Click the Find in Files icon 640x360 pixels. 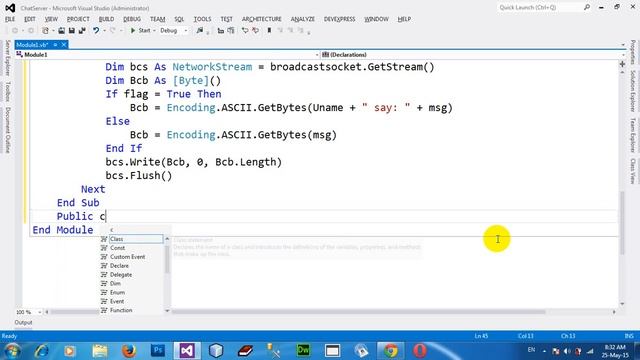pyautogui.click(x=200, y=31)
